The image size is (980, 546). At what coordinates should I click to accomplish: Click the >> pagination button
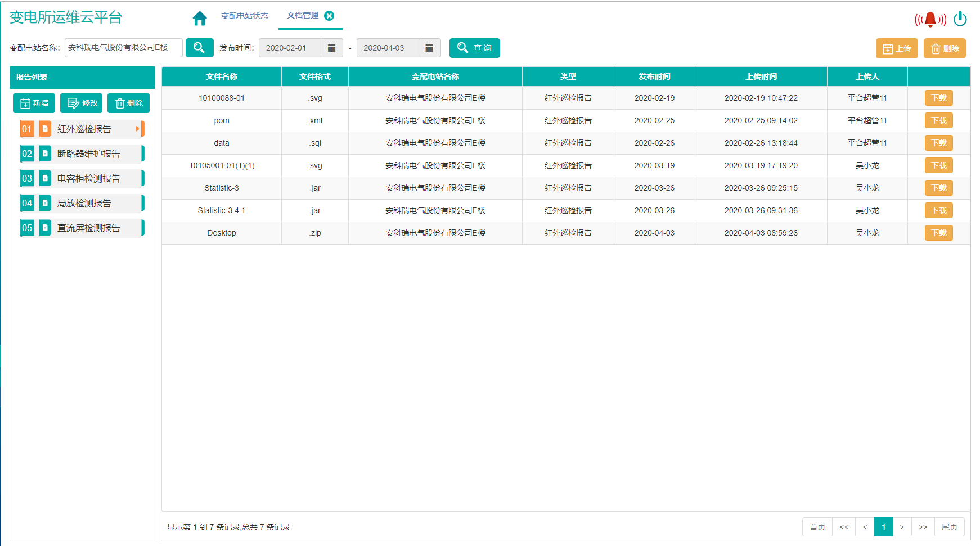pyautogui.click(x=923, y=527)
